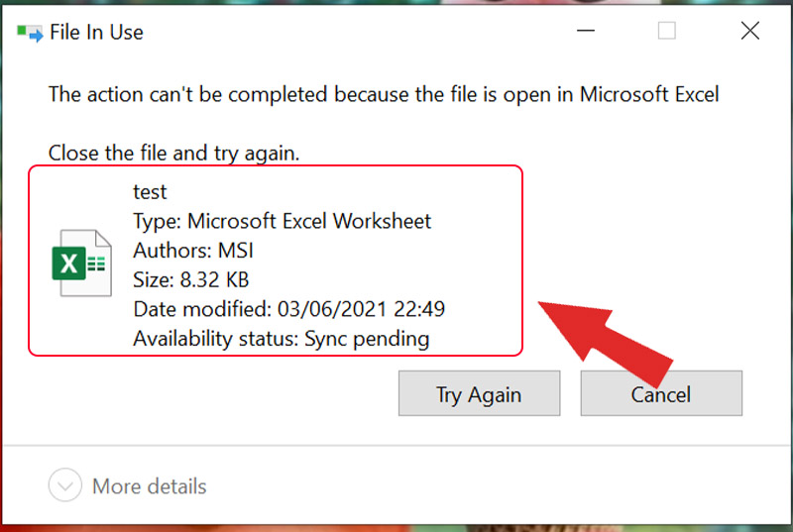Click the Date modified line

coord(288,309)
